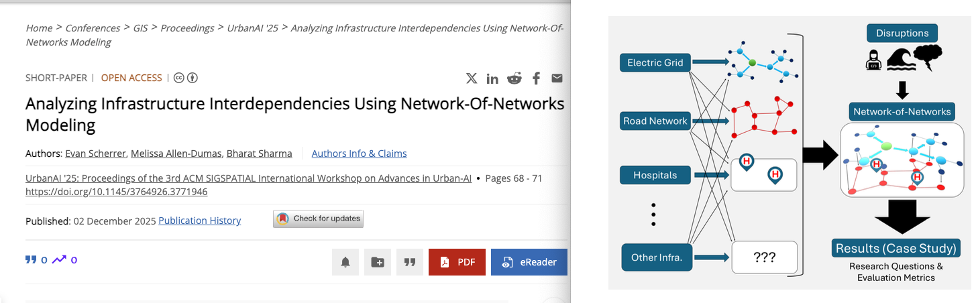Click the Check for updates button

point(318,219)
